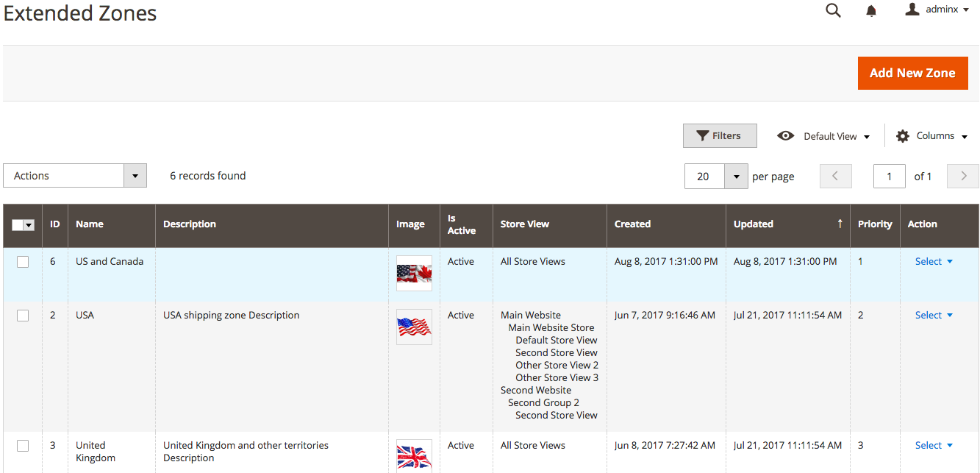The height and width of the screenshot is (473, 980).
Task: Open the mass-select dropdown arrow in header
Action: pos(29,225)
